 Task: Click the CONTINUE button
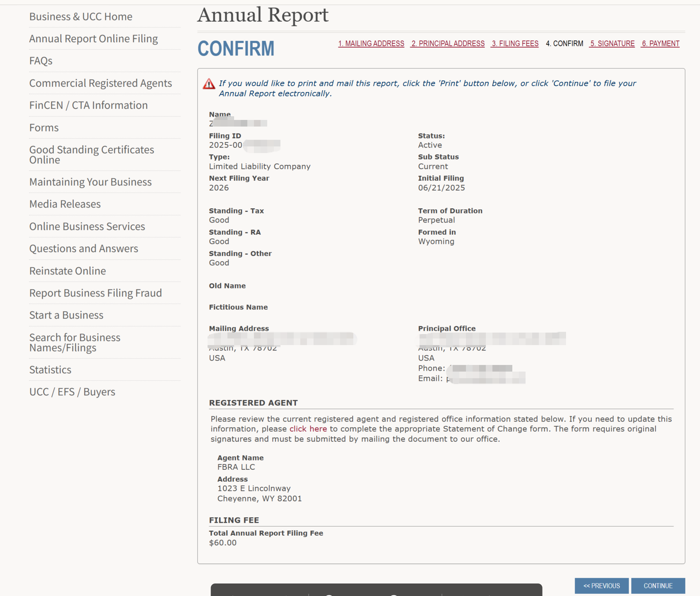click(x=658, y=586)
